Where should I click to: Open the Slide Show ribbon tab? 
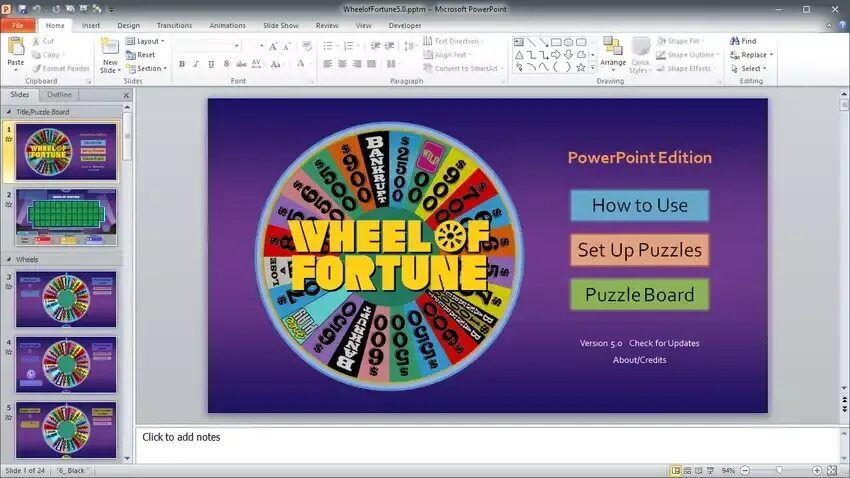pyautogui.click(x=280, y=25)
